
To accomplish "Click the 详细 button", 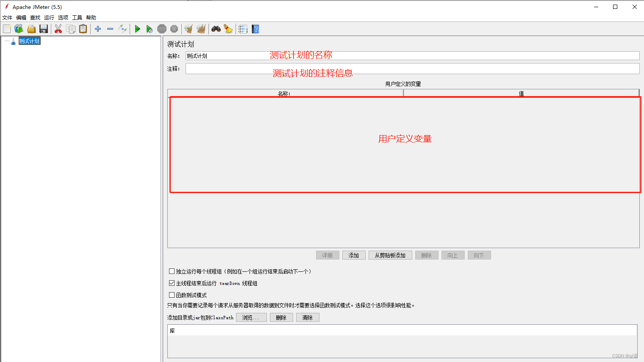I will click(328, 255).
